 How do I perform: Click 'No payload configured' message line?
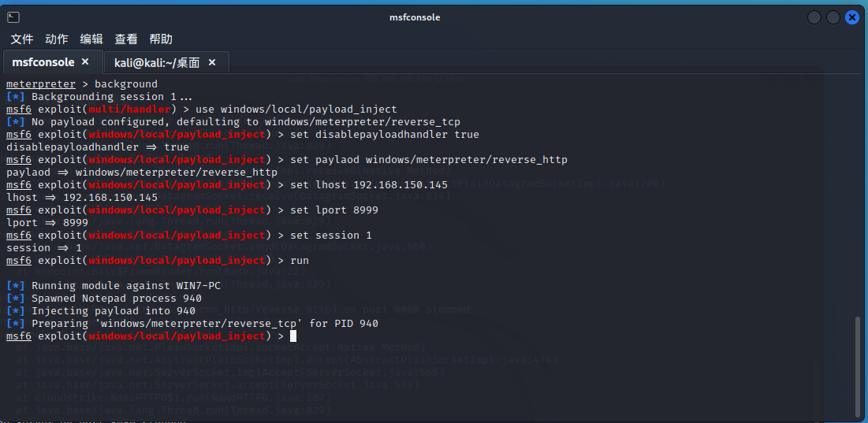(233, 122)
